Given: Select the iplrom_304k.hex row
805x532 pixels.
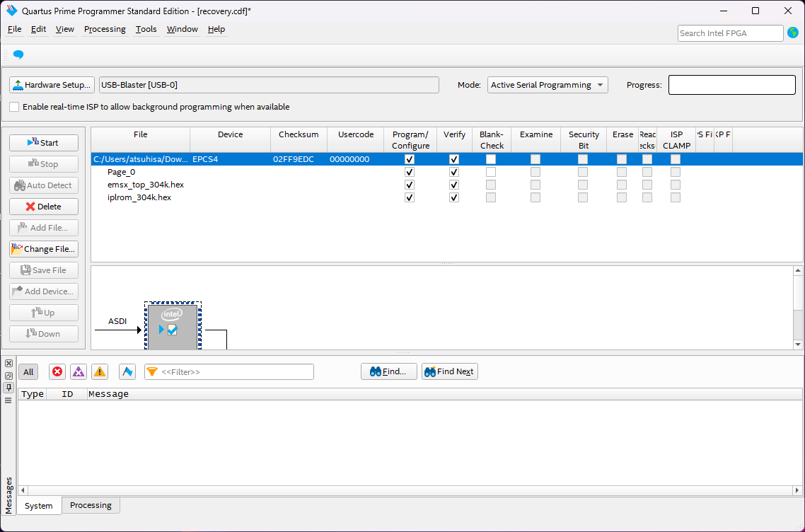Looking at the screenshot, I should (x=446, y=197).
